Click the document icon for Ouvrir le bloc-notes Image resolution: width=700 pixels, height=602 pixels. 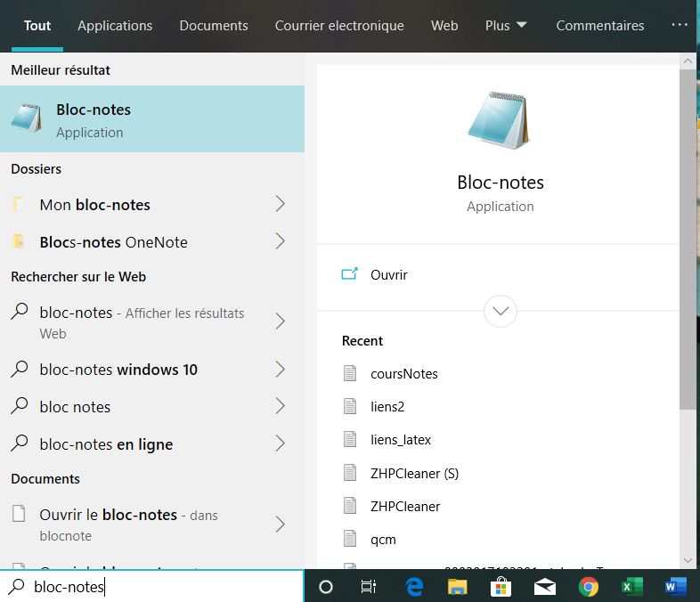19,513
